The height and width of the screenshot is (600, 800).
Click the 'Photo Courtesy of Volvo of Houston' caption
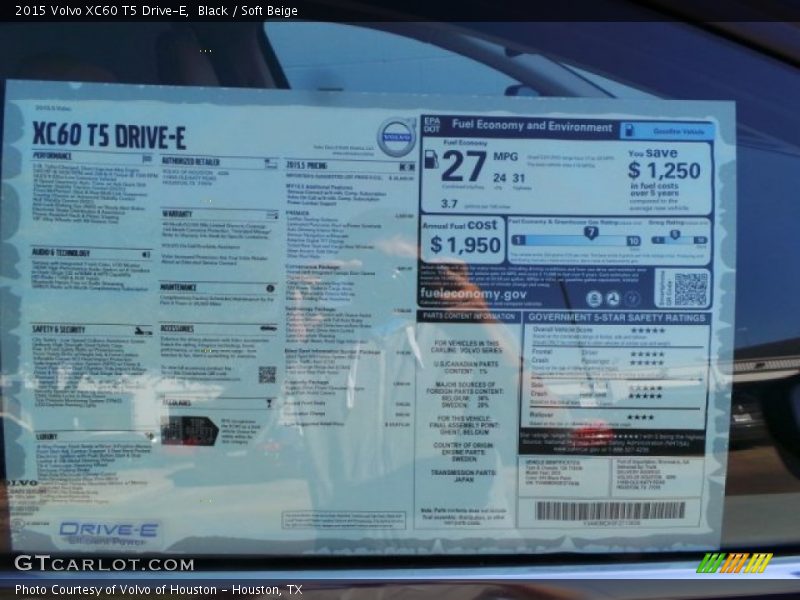pyautogui.click(x=159, y=590)
